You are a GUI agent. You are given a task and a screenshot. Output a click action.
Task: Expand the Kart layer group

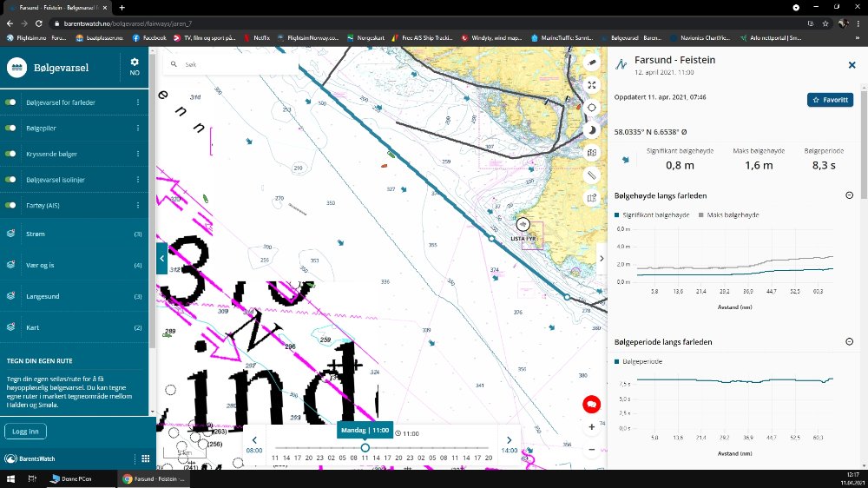point(74,327)
